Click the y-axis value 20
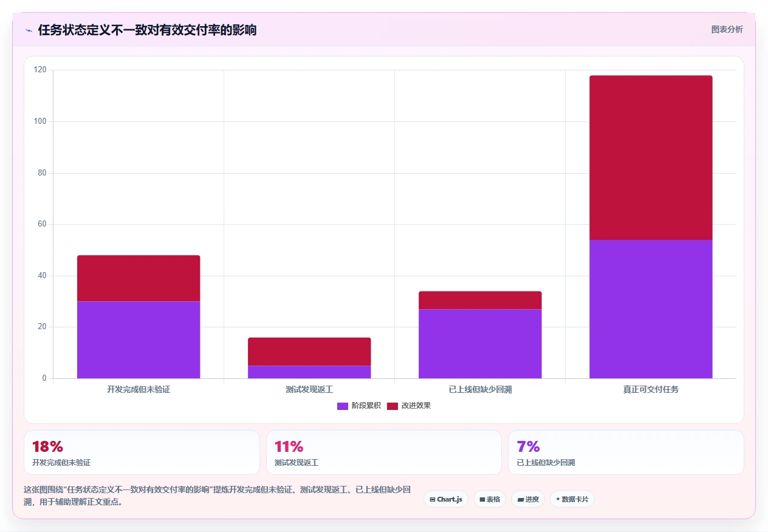768x532 pixels. coord(42,327)
